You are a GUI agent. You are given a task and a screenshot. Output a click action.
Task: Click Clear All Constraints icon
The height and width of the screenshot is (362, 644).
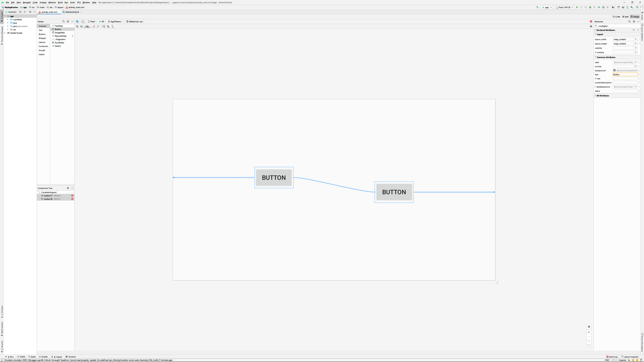click(94, 26)
